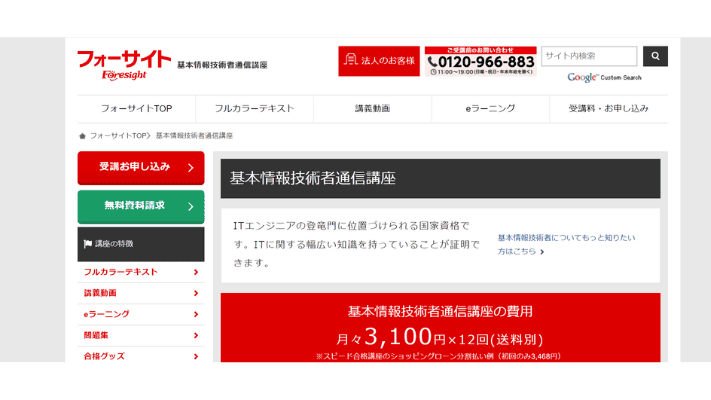Click the phone icon next to 0120-966-883

pyautogui.click(x=432, y=62)
